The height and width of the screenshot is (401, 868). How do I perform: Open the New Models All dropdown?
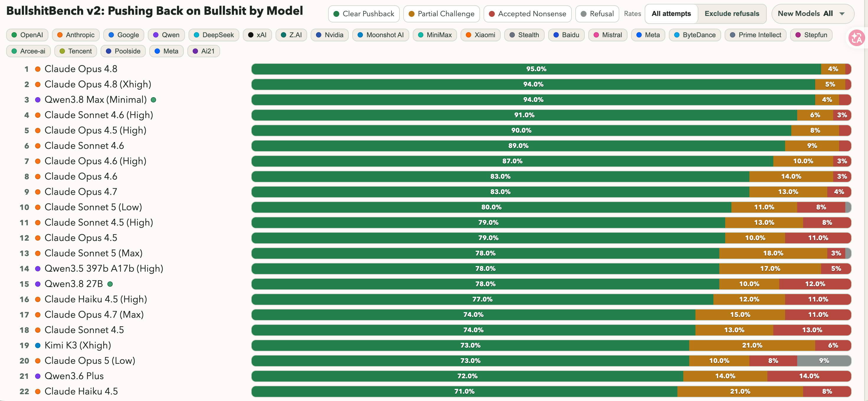813,14
